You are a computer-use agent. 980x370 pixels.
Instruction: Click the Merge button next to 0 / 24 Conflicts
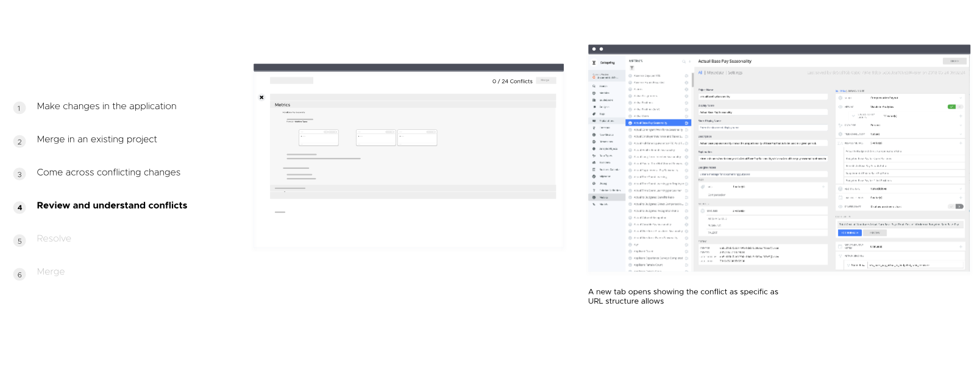545,80
